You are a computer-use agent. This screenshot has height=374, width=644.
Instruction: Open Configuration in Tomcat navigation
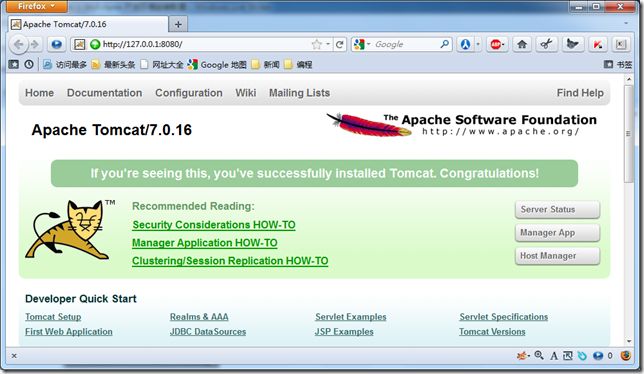pos(189,93)
